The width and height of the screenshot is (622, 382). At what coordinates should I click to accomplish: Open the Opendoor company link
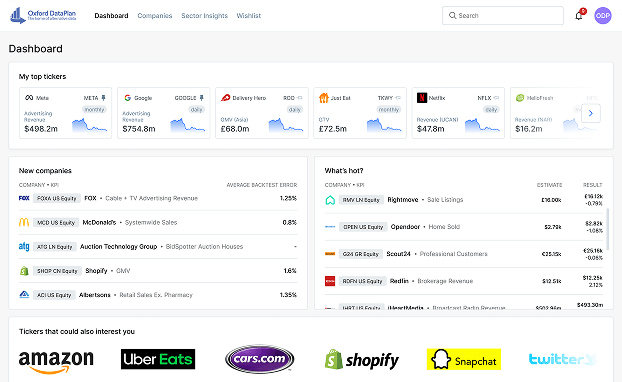[405, 227]
